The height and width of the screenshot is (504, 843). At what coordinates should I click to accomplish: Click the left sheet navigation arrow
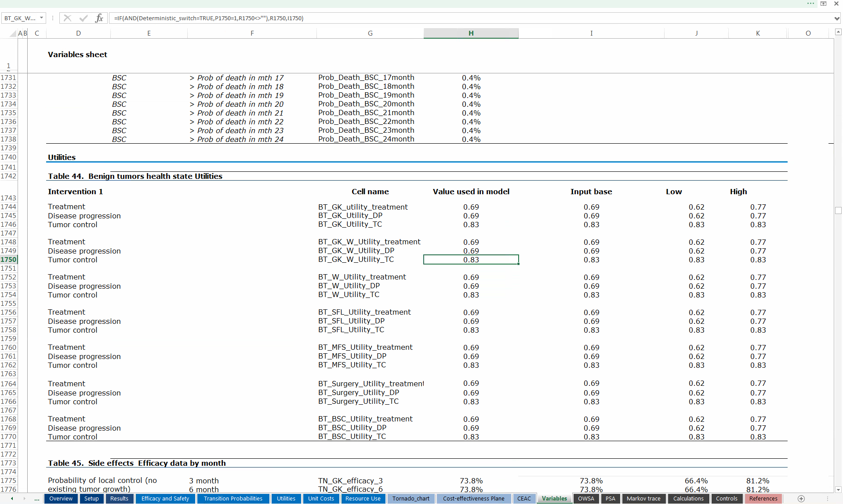[x=12, y=498]
